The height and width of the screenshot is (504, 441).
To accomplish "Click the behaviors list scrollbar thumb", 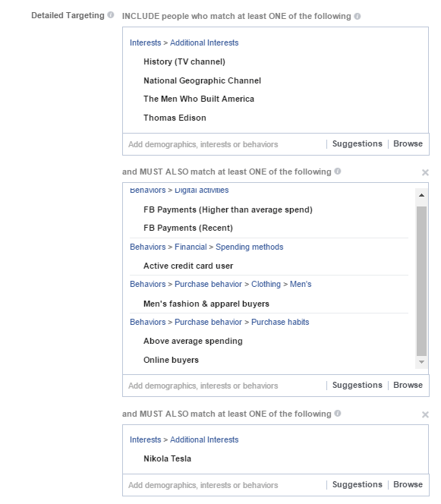I will tap(421, 281).
